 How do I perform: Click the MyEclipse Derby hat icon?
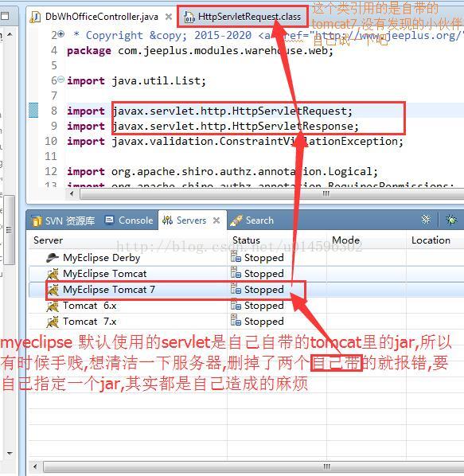(x=53, y=258)
